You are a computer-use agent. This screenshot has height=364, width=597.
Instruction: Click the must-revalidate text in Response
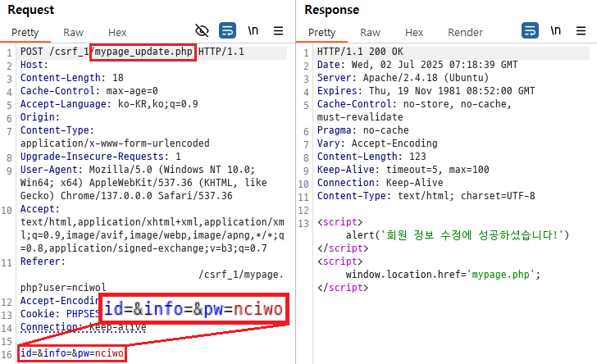pyautogui.click(x=360, y=117)
